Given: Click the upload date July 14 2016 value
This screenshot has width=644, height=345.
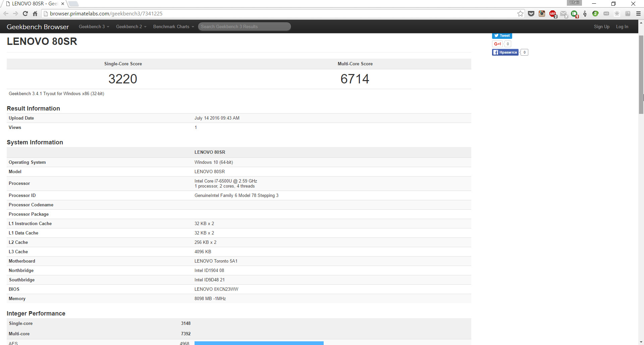Looking at the screenshot, I should 217,118.
